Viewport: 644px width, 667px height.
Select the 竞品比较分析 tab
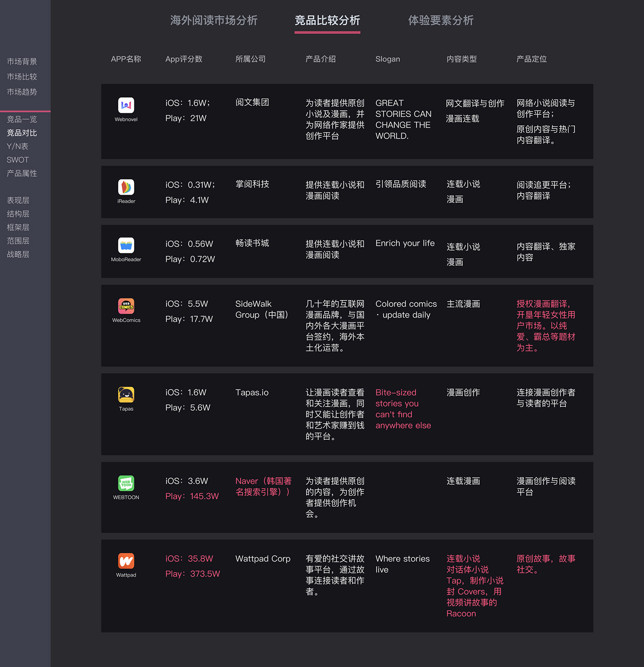327,20
